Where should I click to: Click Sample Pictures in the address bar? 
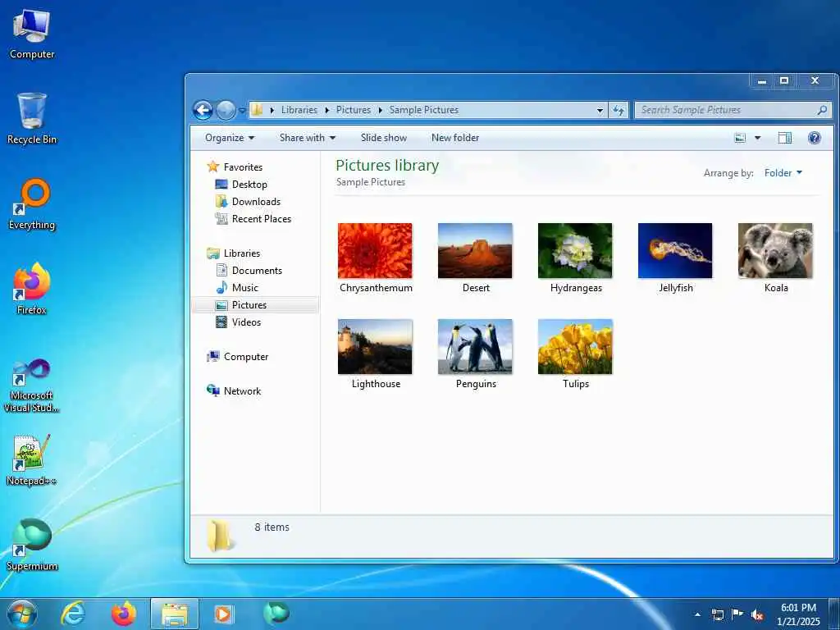pyautogui.click(x=424, y=110)
